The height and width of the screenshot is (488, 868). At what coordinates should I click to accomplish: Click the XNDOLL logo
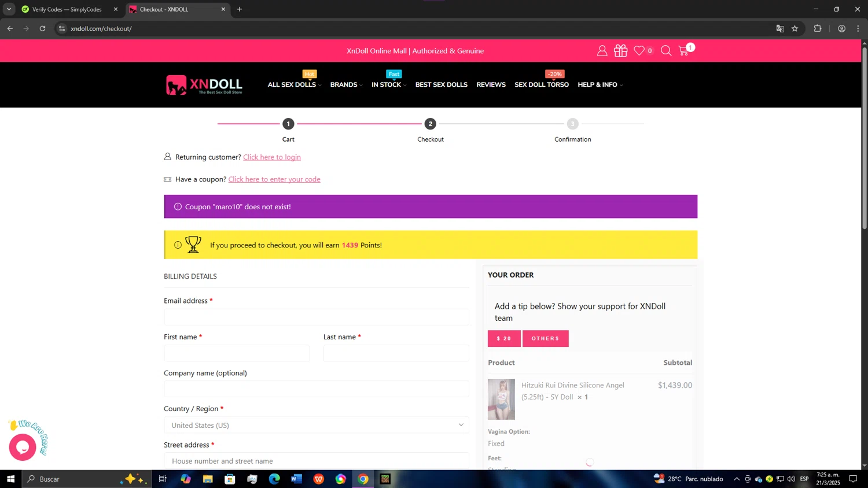(x=204, y=85)
